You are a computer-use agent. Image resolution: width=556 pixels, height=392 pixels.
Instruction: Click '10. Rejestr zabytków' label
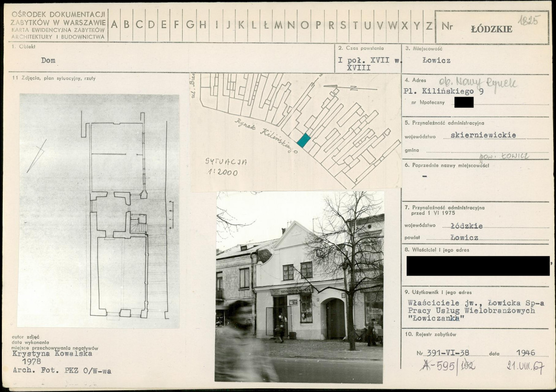[x=430, y=334]
